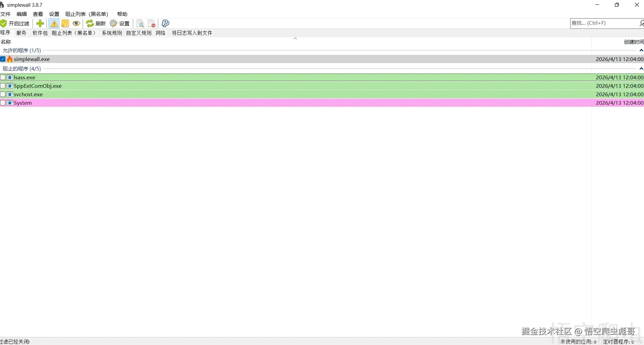The width and height of the screenshot is (644, 345).
Task: Click the eye log-viewer icon
Action: 76,23
